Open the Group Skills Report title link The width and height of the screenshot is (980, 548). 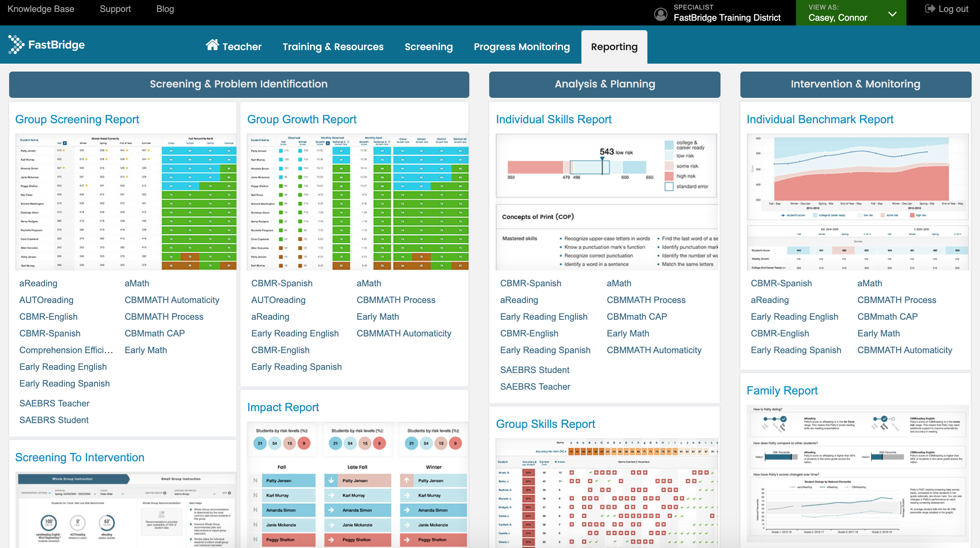(546, 424)
